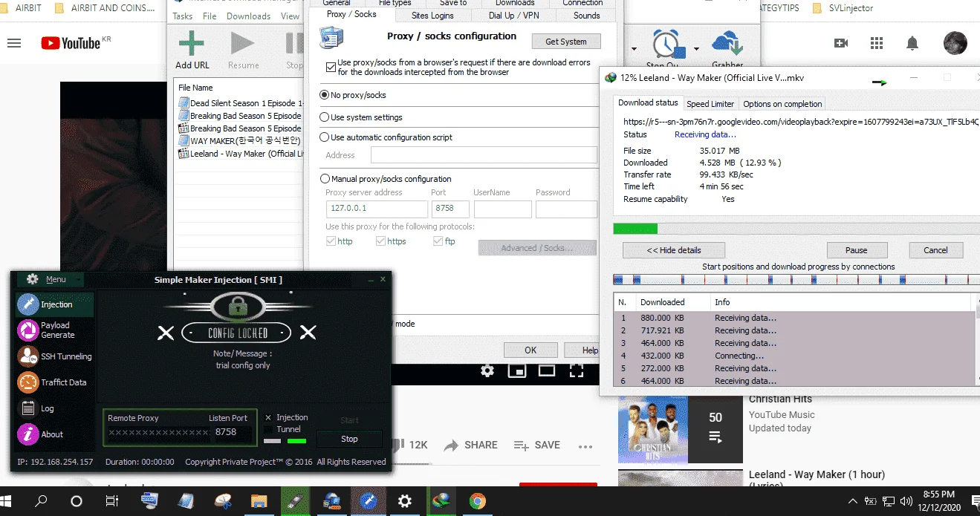
Task: Open the YouTube apps grid icon
Action: click(877, 43)
